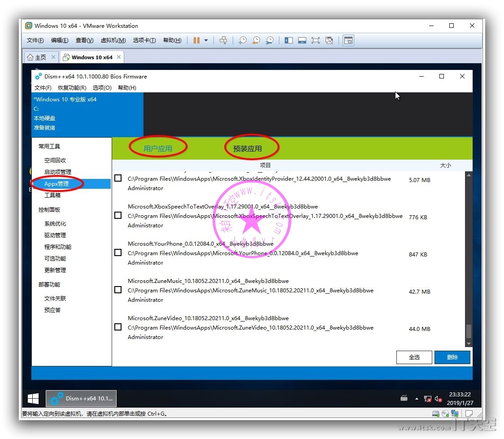
Task: Click the hard disk device icon in VMware status bar
Action: [x=436, y=413]
